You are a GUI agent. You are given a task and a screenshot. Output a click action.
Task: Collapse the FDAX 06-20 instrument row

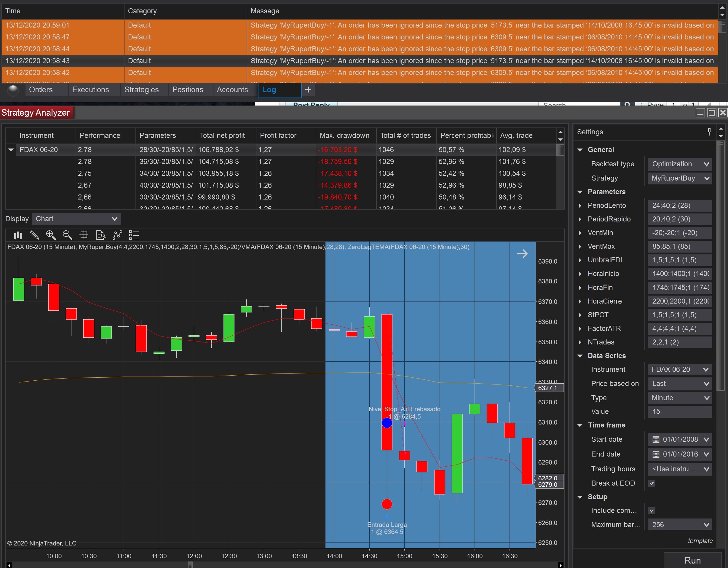coord(11,150)
